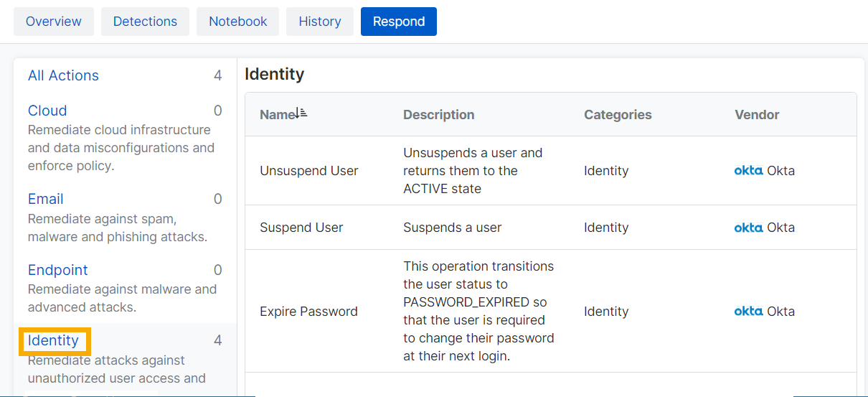This screenshot has width=868, height=397.
Task: Click the Categories column header
Action: coord(617,115)
